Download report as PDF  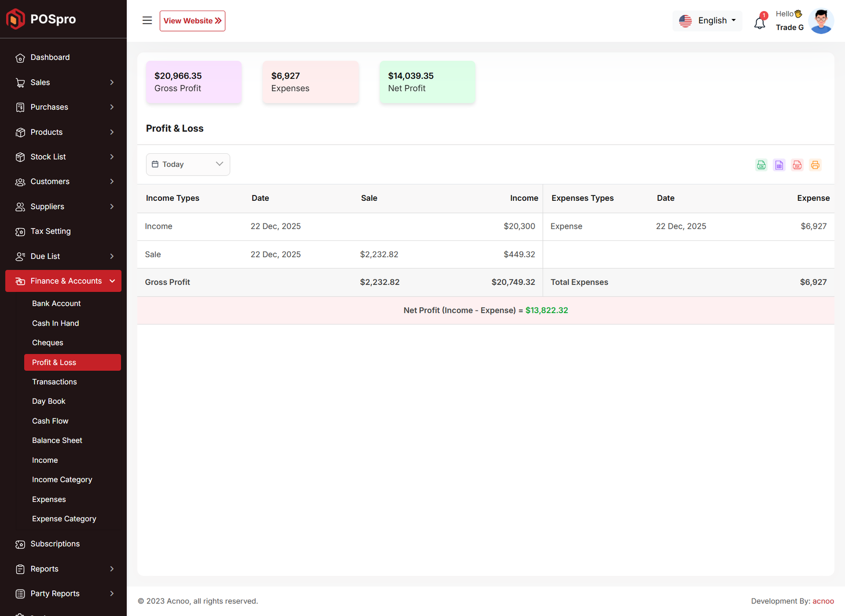(797, 165)
